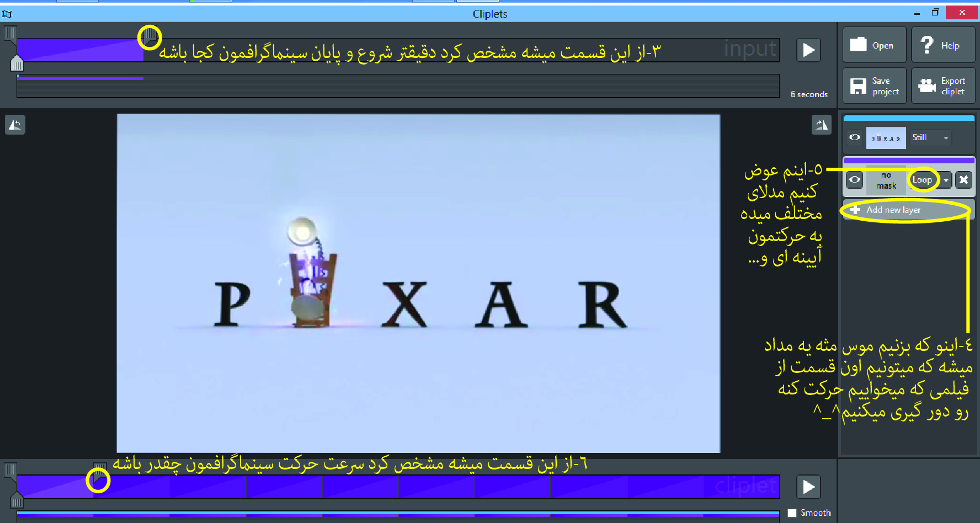Play the input video timeline
The image size is (980, 523).
point(808,50)
